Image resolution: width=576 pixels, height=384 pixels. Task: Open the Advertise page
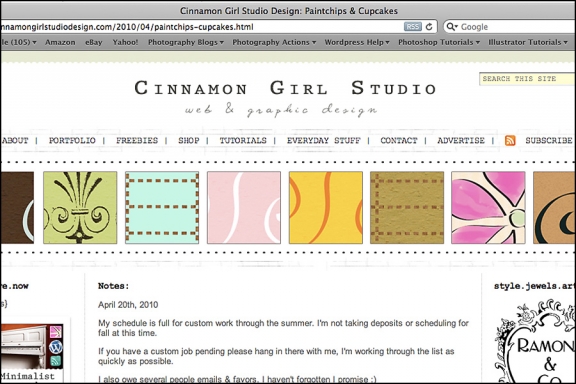tap(461, 140)
